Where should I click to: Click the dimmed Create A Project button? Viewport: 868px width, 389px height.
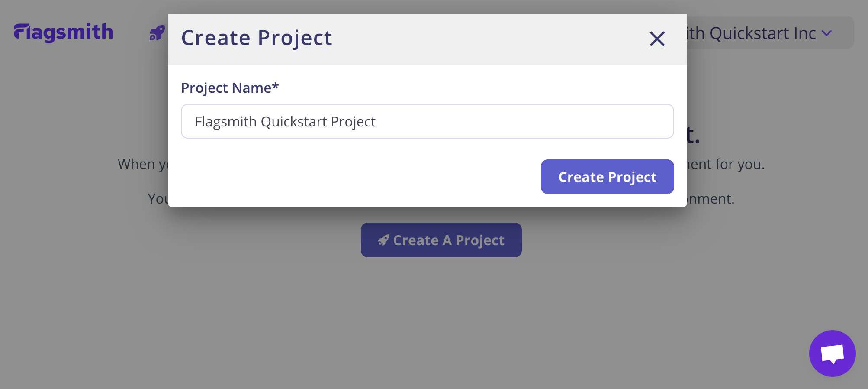click(x=441, y=240)
